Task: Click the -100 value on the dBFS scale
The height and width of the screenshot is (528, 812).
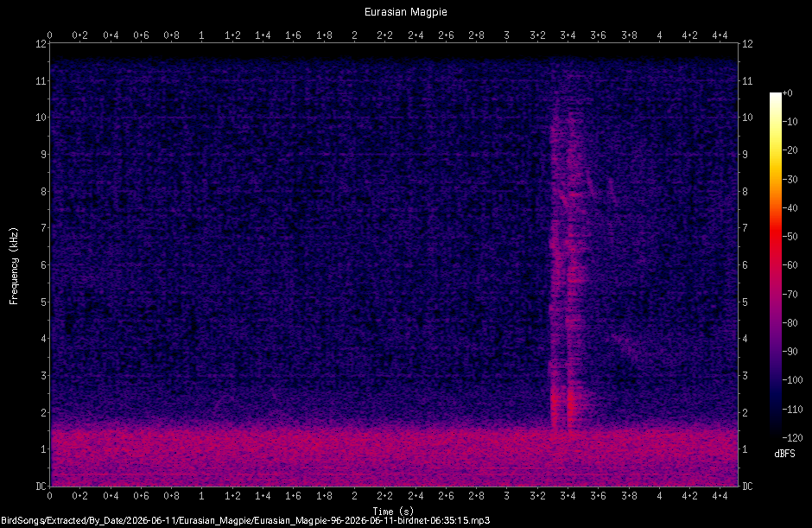Action: coord(792,380)
